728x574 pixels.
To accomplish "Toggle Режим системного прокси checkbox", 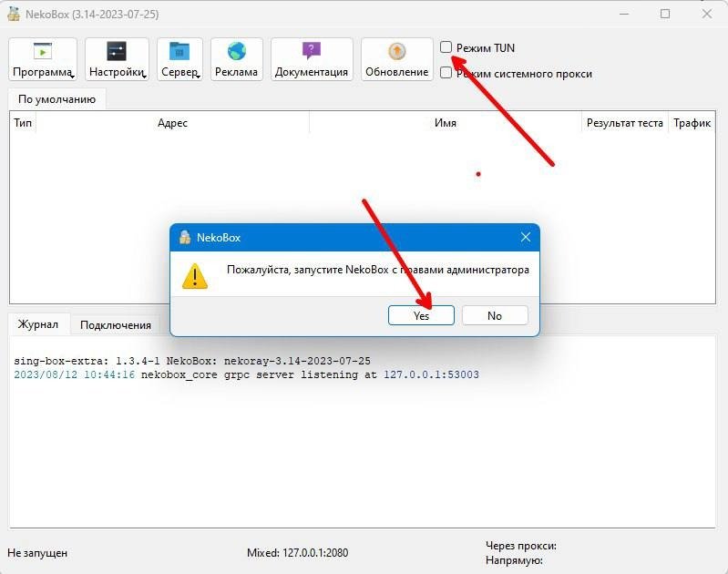I will pos(446,73).
